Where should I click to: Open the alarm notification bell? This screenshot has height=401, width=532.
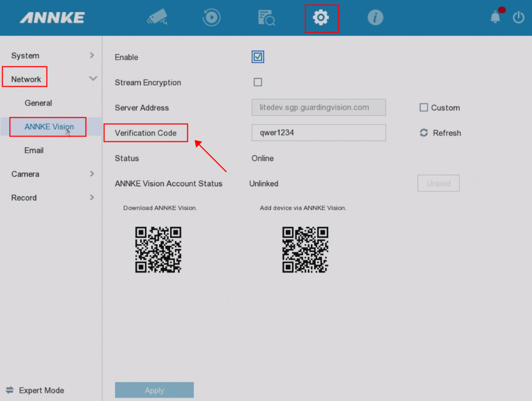[x=496, y=17]
